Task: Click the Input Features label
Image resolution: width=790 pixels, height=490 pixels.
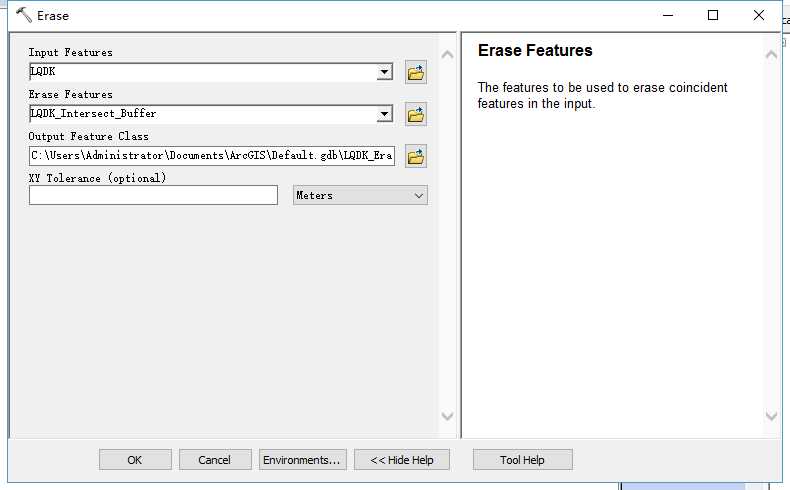Action: [x=71, y=52]
